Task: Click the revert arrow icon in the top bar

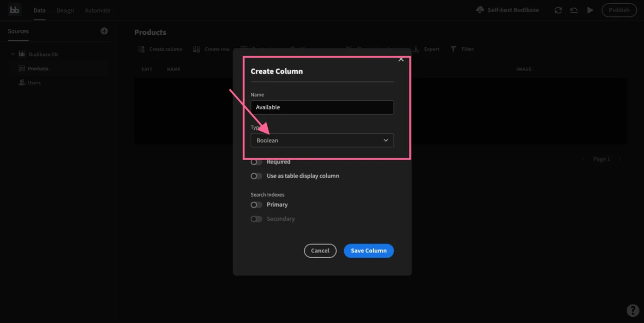Action: click(x=574, y=10)
